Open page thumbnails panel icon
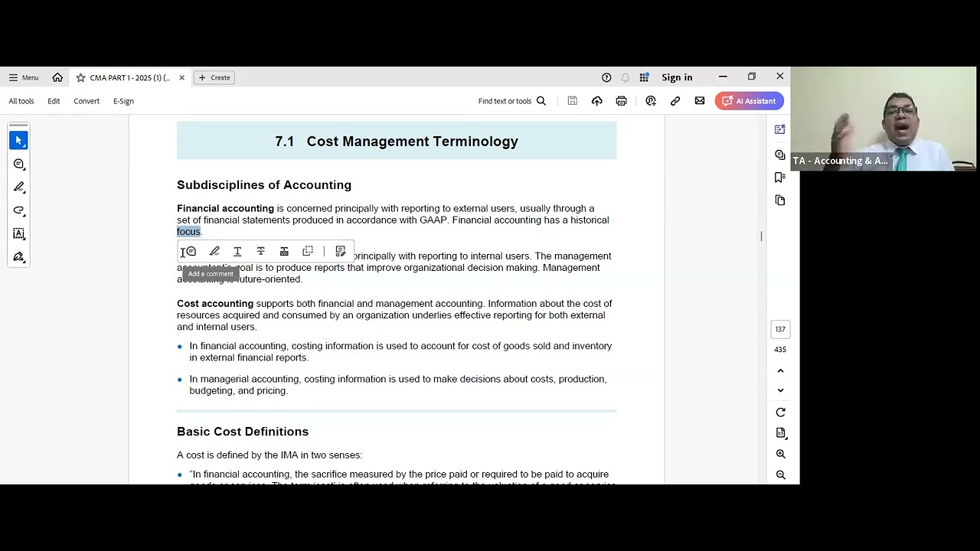Image resolution: width=980 pixels, height=551 pixels. 780,201
